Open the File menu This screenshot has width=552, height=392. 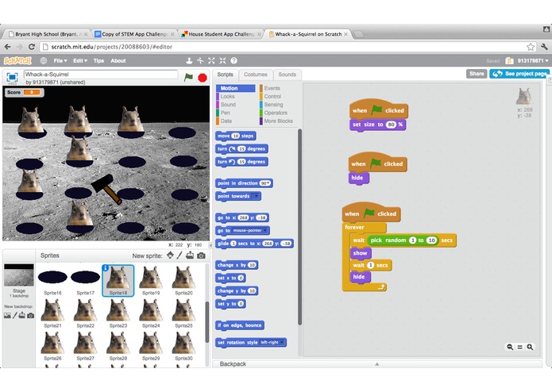point(60,61)
